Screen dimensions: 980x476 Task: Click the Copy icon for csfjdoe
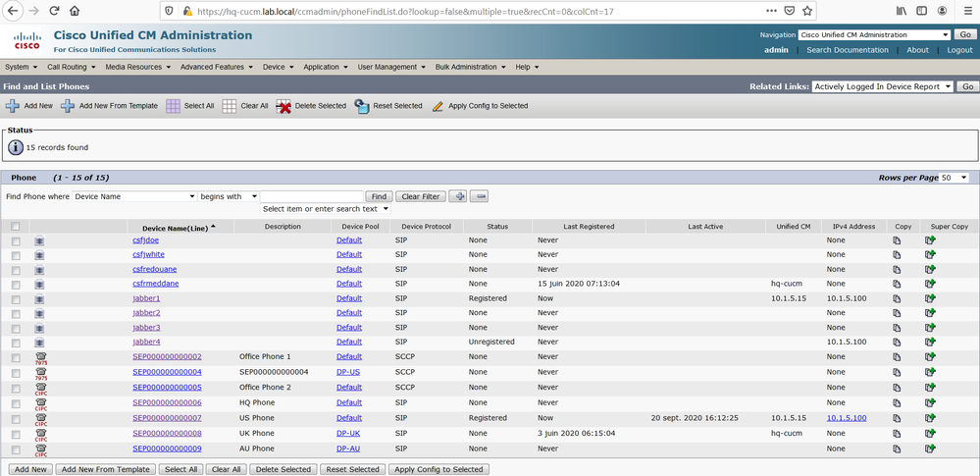click(x=897, y=240)
